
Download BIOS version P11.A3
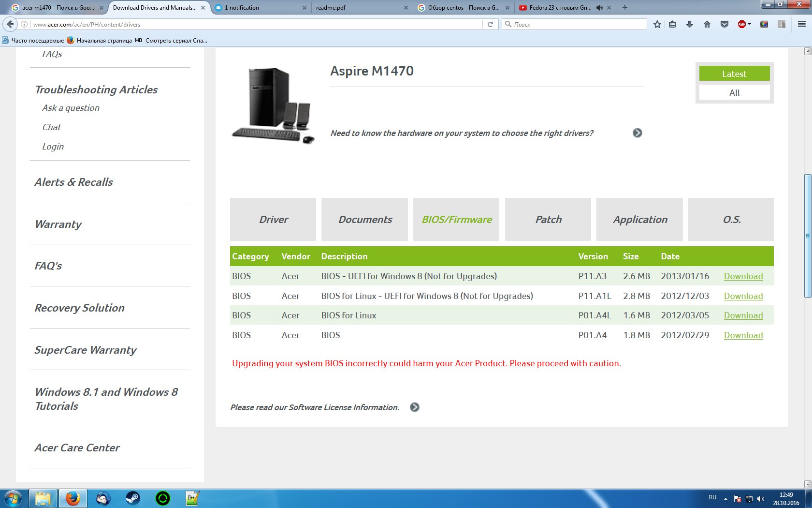tap(743, 276)
